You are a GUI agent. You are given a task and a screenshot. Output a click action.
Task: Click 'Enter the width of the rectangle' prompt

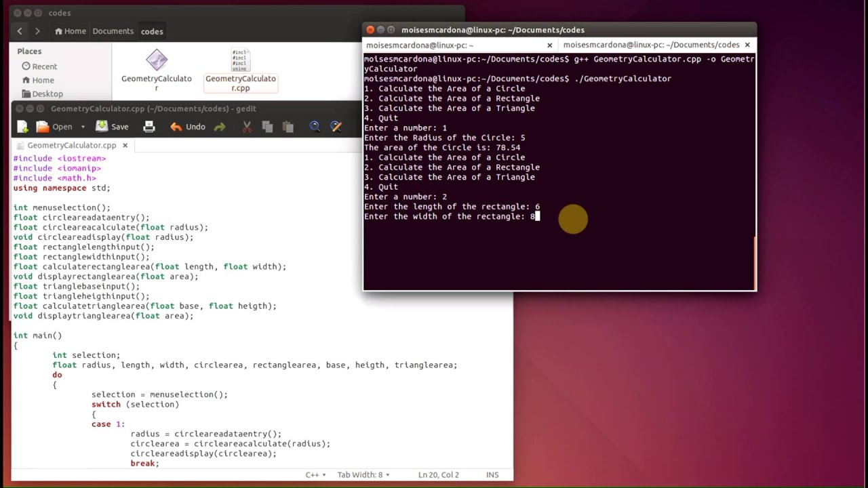pyautogui.click(x=444, y=217)
